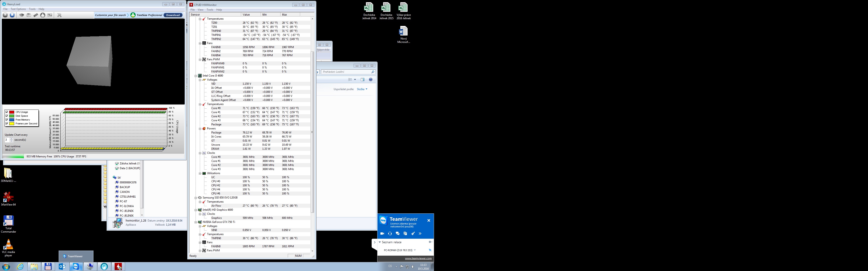Start the HeavyLoad stress test
The image size is (868, 271).
[x=5, y=15]
